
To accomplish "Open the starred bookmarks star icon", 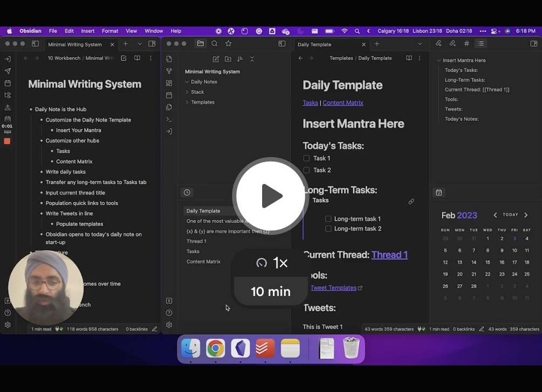I will [229, 44].
